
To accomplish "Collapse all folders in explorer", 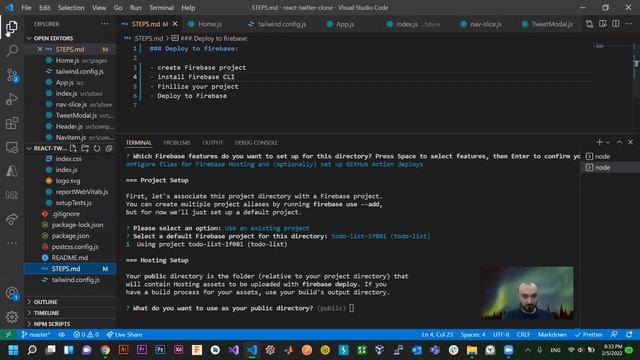I will click(109, 148).
